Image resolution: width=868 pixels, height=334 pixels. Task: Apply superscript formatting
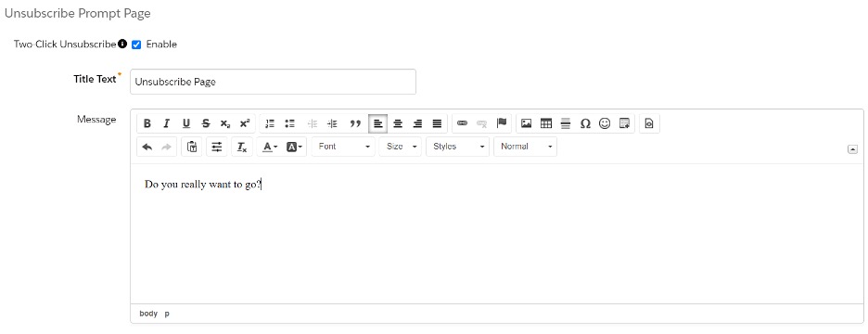pyautogui.click(x=244, y=123)
